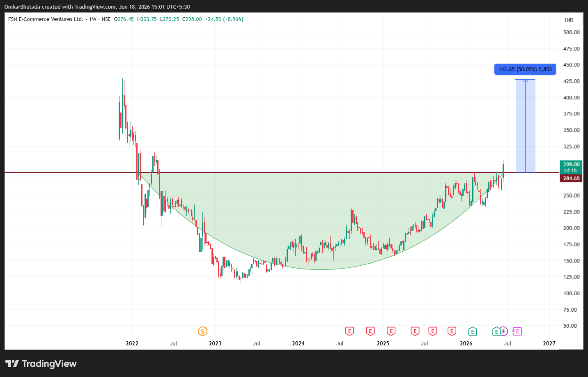Viewport: 588px width, 377px height.
Task: Click the 150.00 price axis label
Action: coord(572,261)
